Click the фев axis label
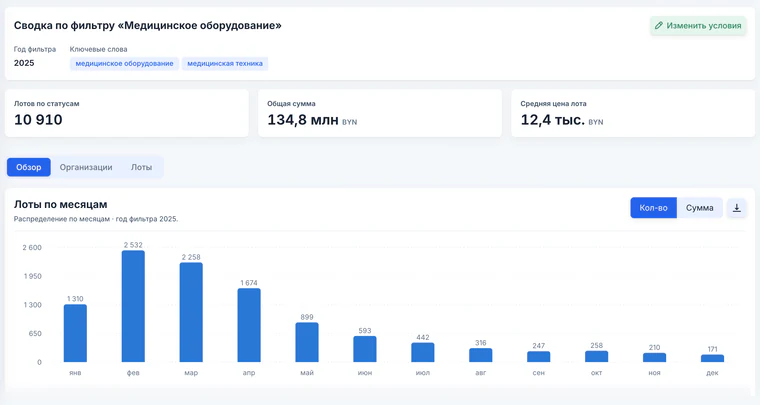The height and width of the screenshot is (405, 760). coord(133,373)
